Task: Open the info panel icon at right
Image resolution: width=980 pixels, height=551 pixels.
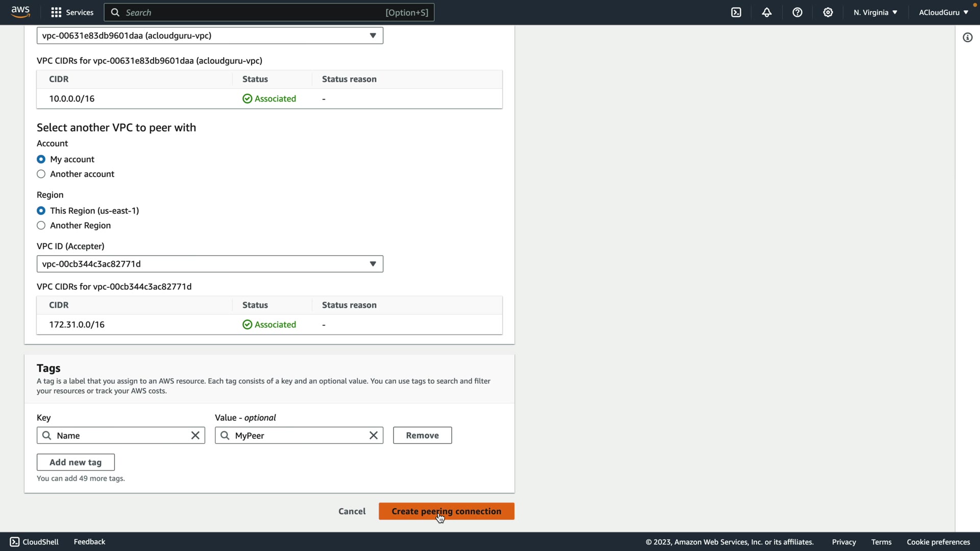Action: 967,37
